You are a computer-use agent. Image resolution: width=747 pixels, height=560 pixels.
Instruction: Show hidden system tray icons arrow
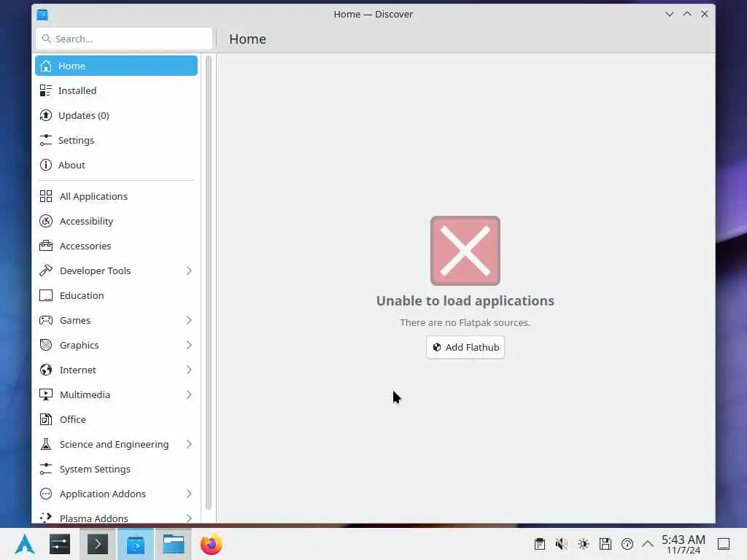(648, 544)
